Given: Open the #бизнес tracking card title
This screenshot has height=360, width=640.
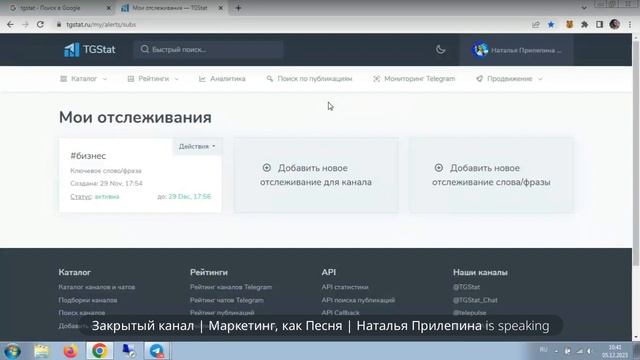Looking at the screenshot, I should click(x=88, y=156).
